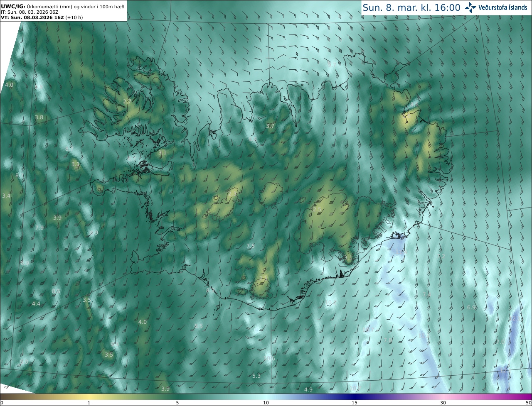Screen dimensions: 532x406
Task: Click the "10" tick label under the color scale
Action: [266, 403]
